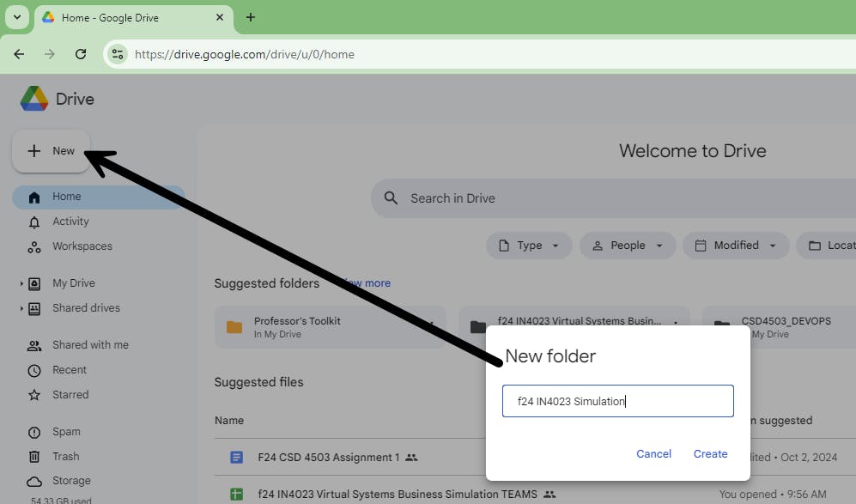
Task: Open the F24 CSD 4503 Assignment 1 file
Action: (x=329, y=458)
